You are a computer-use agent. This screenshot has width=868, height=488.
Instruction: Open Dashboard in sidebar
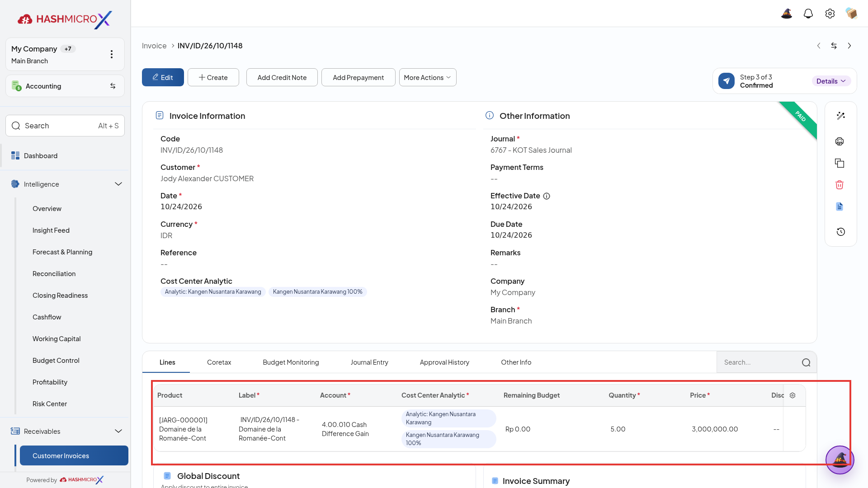tap(65, 155)
